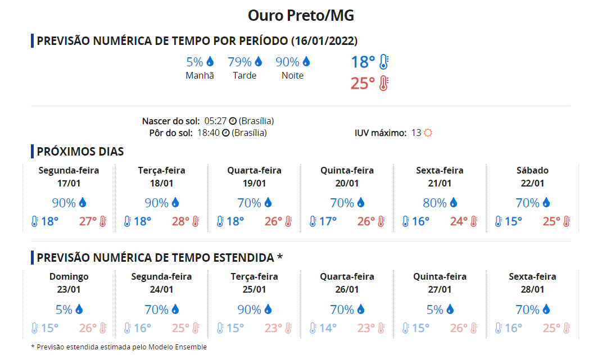Click the Sexta-feira 21/01 rain chance 80%
This screenshot has height=364, width=602.
(434, 203)
